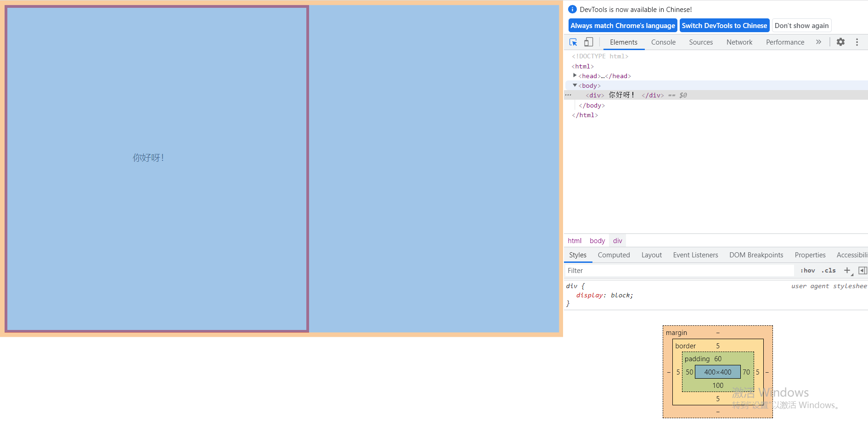This screenshot has height=426, width=868.
Task: Add a new style rule plus icon
Action: pyautogui.click(x=847, y=270)
